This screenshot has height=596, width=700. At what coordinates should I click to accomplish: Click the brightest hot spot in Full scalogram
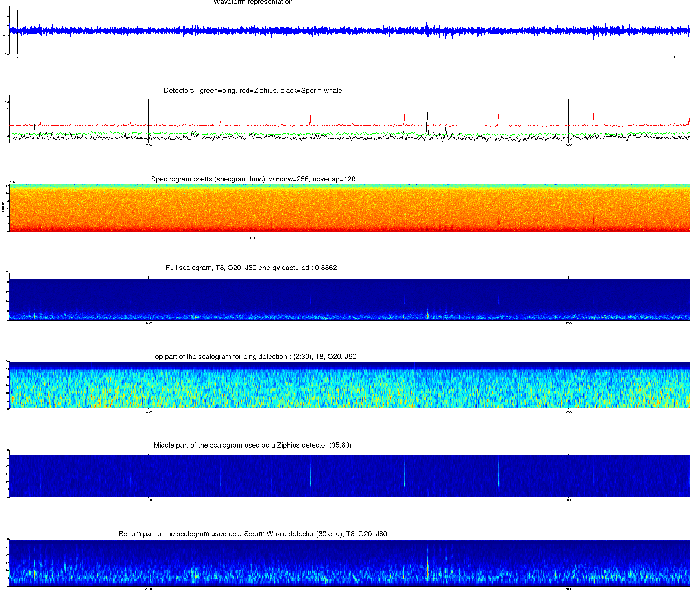(x=427, y=315)
